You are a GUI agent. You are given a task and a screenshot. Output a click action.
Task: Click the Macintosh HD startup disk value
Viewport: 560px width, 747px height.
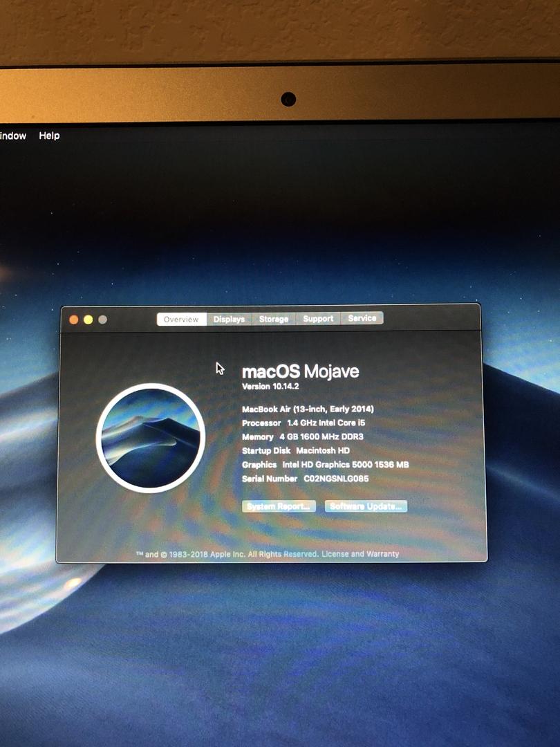tap(323, 450)
